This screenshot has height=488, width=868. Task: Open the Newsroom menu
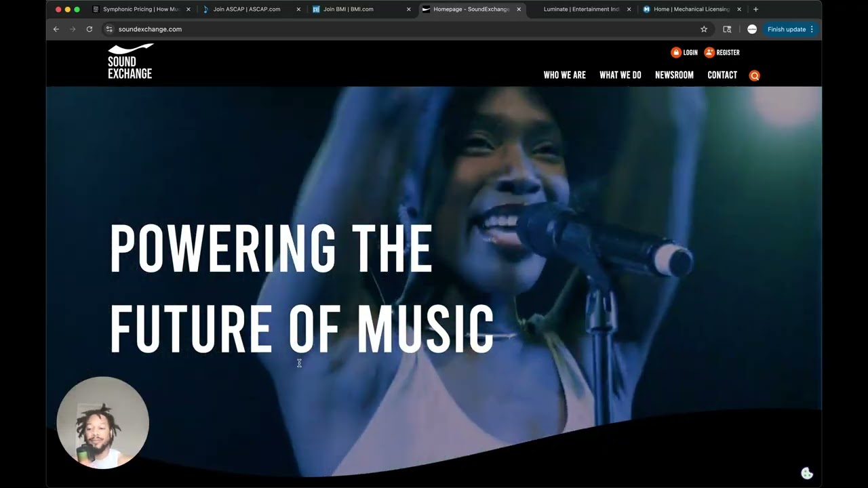[674, 75]
